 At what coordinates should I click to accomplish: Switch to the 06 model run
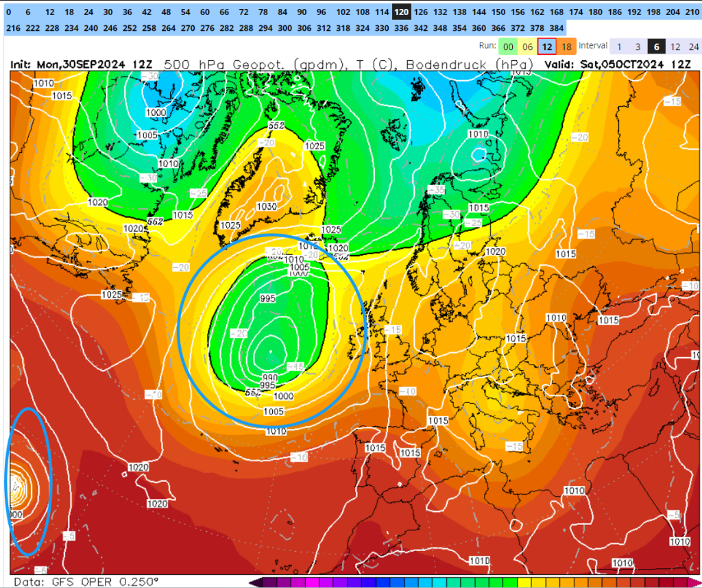click(527, 47)
